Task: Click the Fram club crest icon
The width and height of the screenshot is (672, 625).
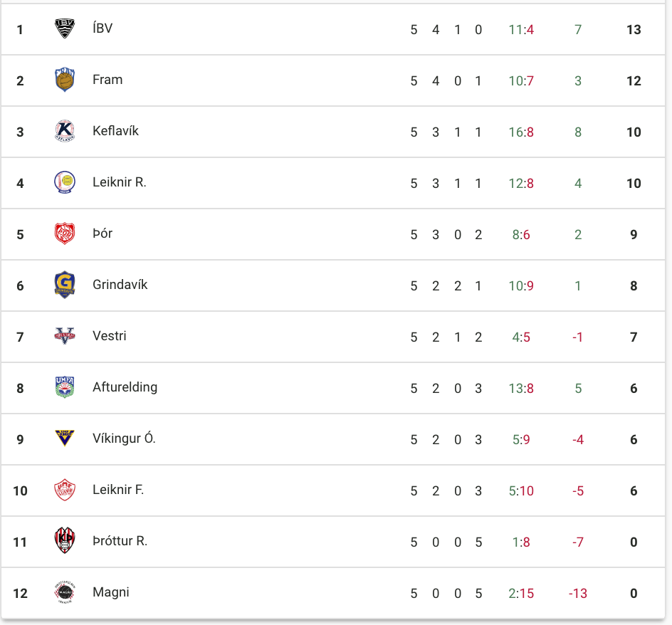Action: point(65,80)
